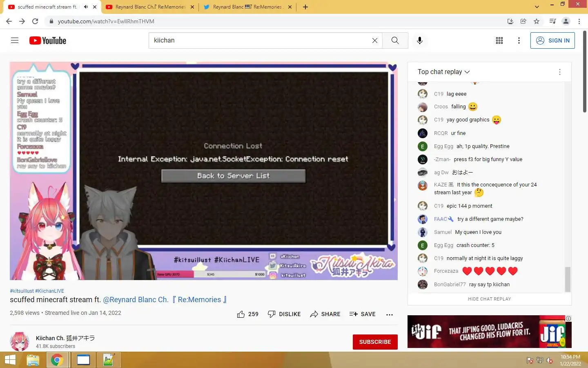Click the page vertical scrollbar

click(585, 72)
